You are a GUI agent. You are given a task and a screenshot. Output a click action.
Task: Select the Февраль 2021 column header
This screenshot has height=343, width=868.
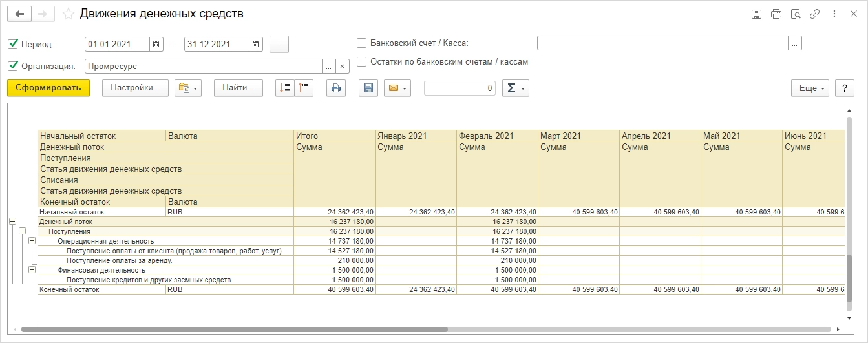pyautogui.click(x=497, y=136)
